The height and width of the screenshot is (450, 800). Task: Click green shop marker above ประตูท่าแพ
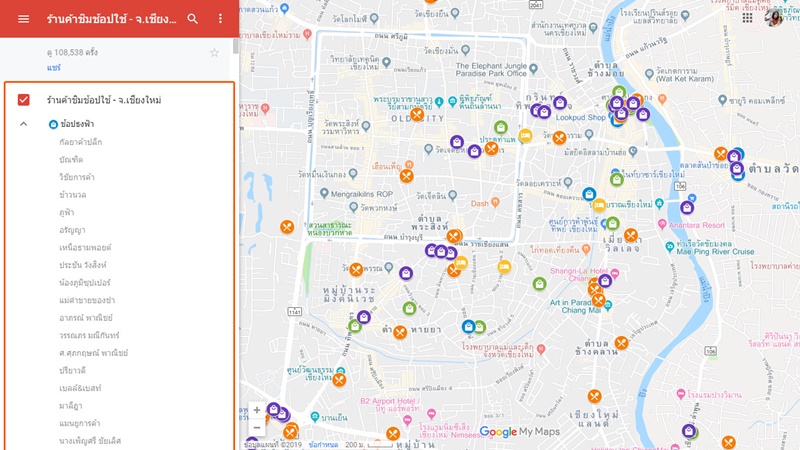[x=501, y=127]
